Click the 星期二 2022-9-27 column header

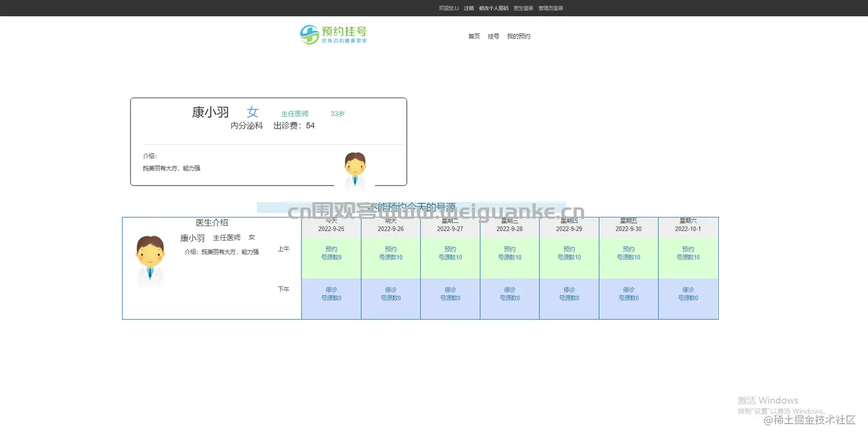450,228
